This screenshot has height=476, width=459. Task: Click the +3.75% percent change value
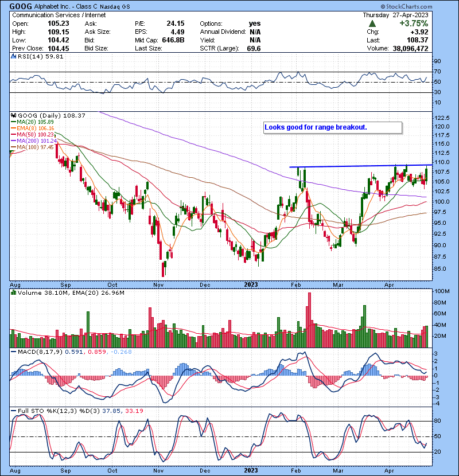[414, 24]
